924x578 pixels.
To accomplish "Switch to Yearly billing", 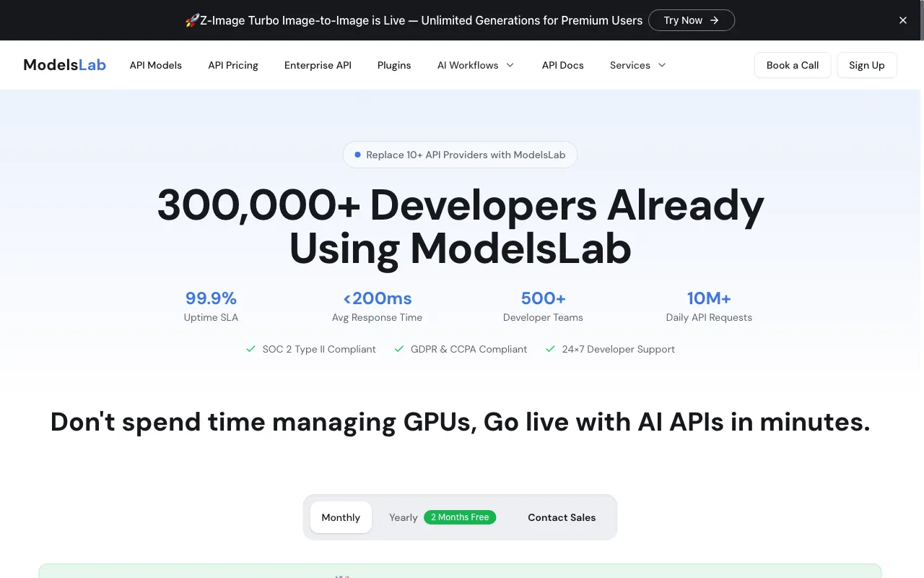I will pyautogui.click(x=404, y=517).
